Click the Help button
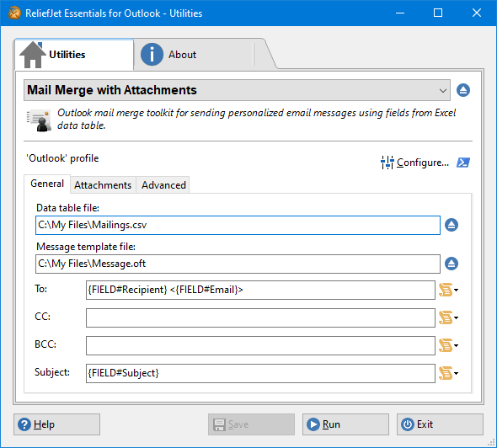This screenshot has width=497, height=448. pyautogui.click(x=56, y=424)
